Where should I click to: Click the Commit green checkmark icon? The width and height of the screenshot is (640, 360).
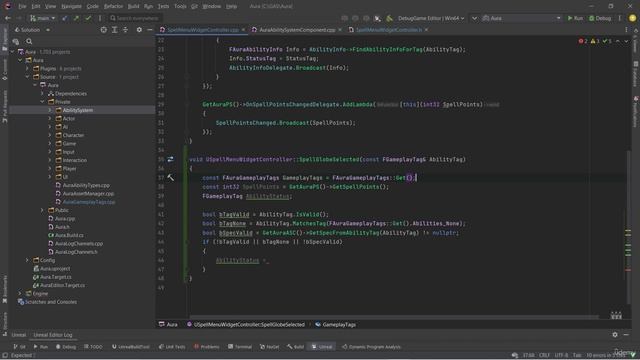88,18
